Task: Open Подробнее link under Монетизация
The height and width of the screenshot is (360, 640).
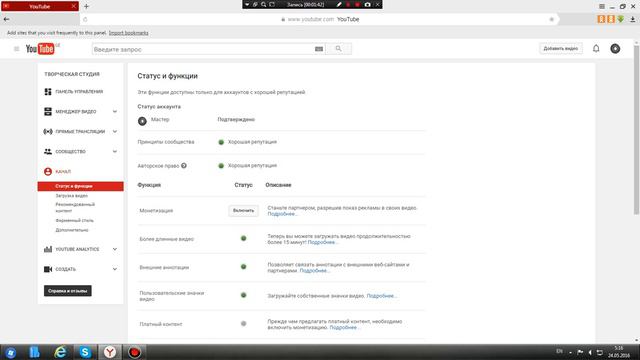Action: click(x=282, y=214)
